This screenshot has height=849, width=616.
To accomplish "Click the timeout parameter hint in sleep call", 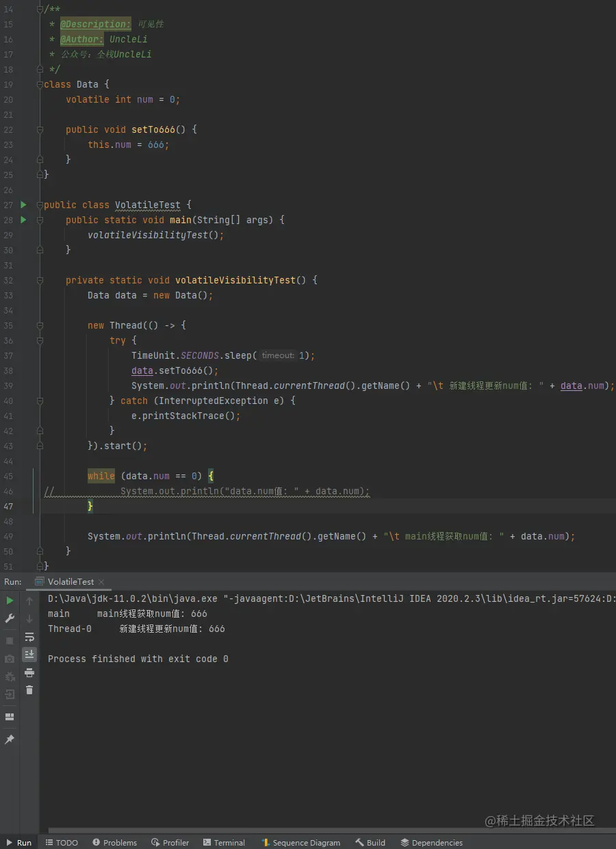I will coord(278,355).
